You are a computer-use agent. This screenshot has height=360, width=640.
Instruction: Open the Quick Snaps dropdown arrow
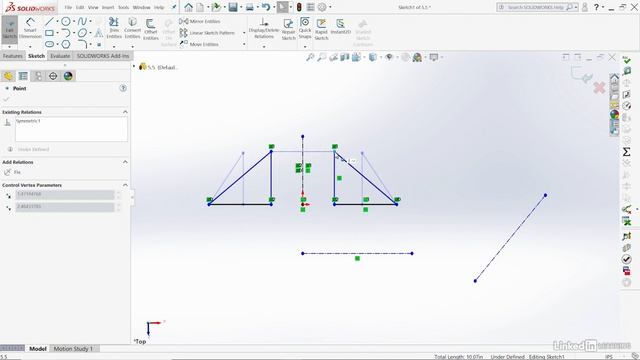(x=305, y=46)
